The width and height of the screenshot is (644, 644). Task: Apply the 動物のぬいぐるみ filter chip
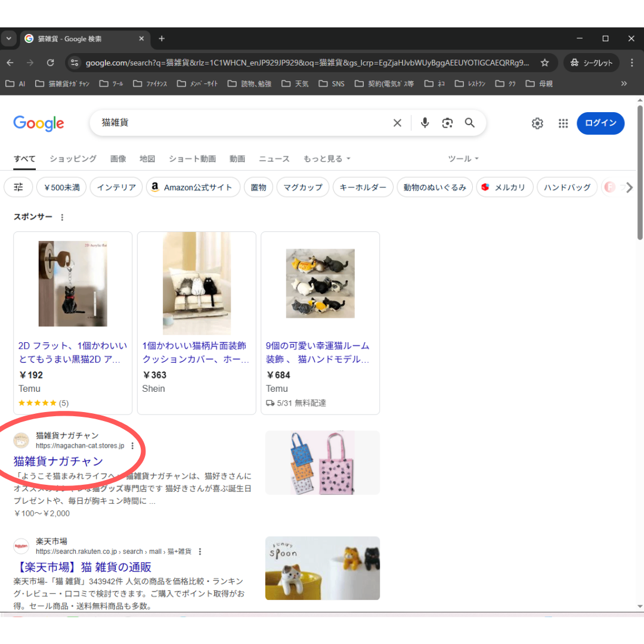point(435,187)
